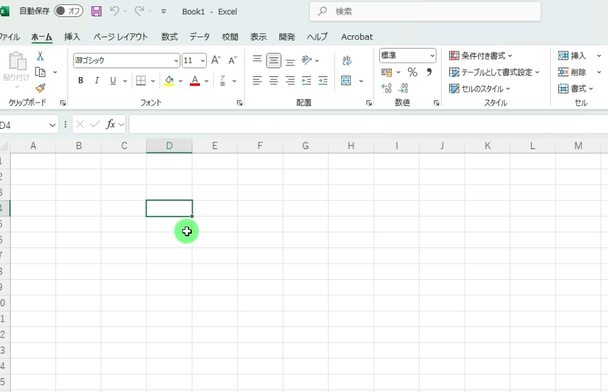Toggle the AutoSave switch
Viewport: 608px width, 392px height.
(69, 11)
